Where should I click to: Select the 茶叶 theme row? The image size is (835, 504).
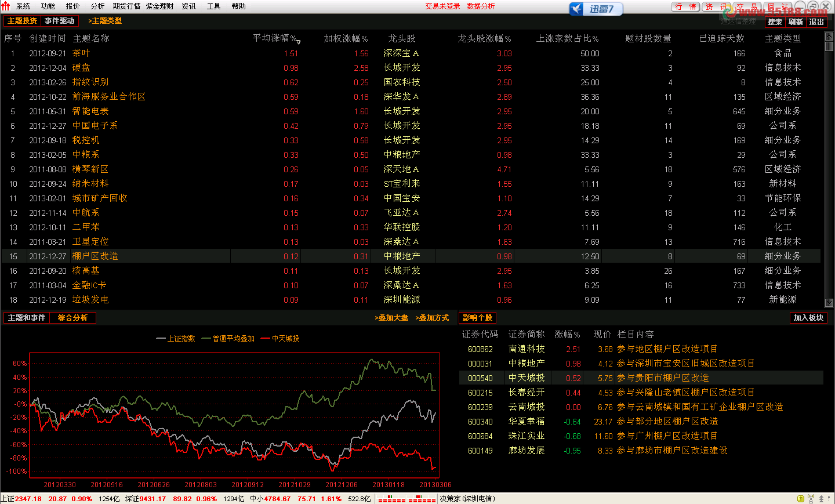click(411, 53)
